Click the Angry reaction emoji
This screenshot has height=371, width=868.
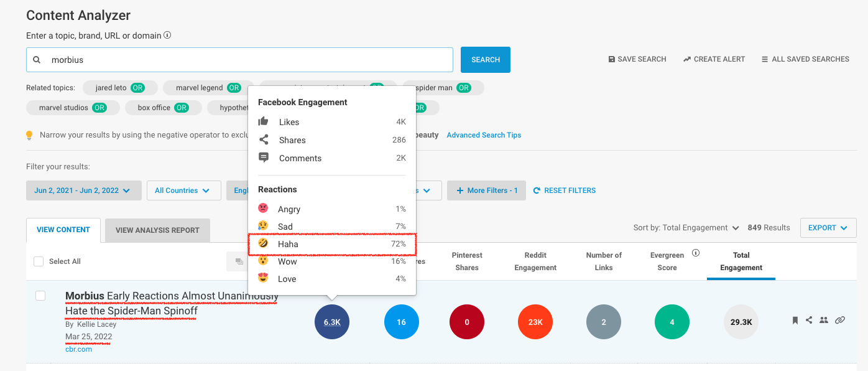[x=263, y=209]
